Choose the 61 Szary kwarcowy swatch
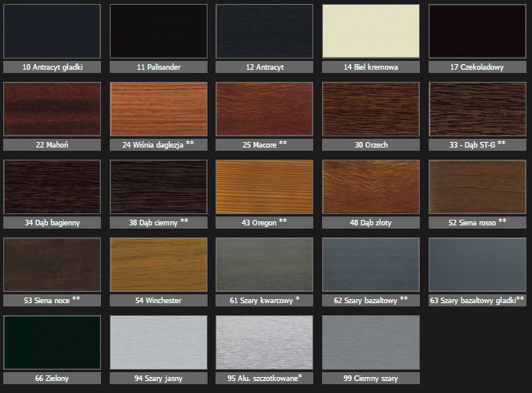The height and width of the screenshot is (393, 532). point(264,265)
